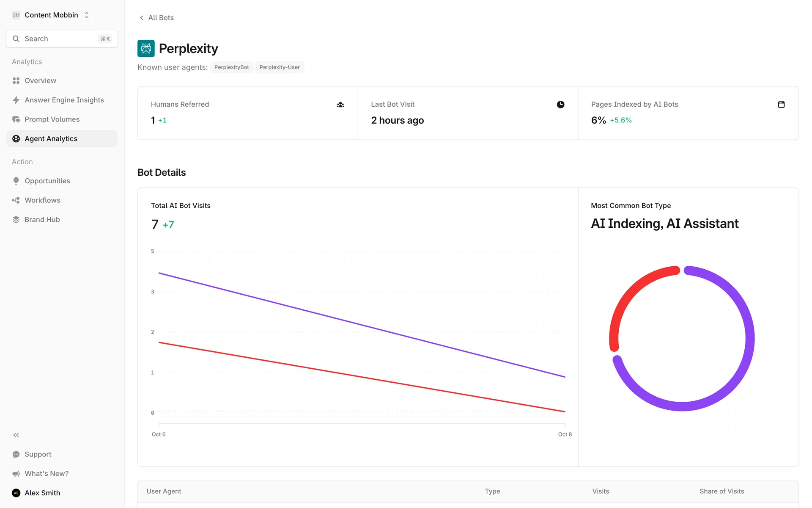Open the Workflows section
Screen dimensions: 812x508
pos(42,200)
